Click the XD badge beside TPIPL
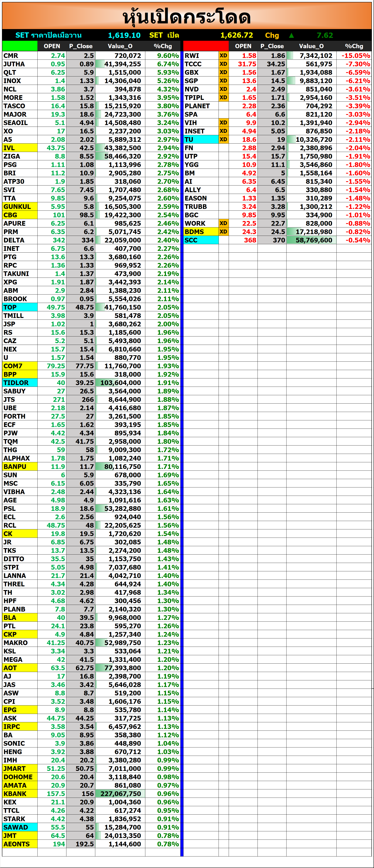The height and width of the screenshot is (868, 374). [223, 97]
